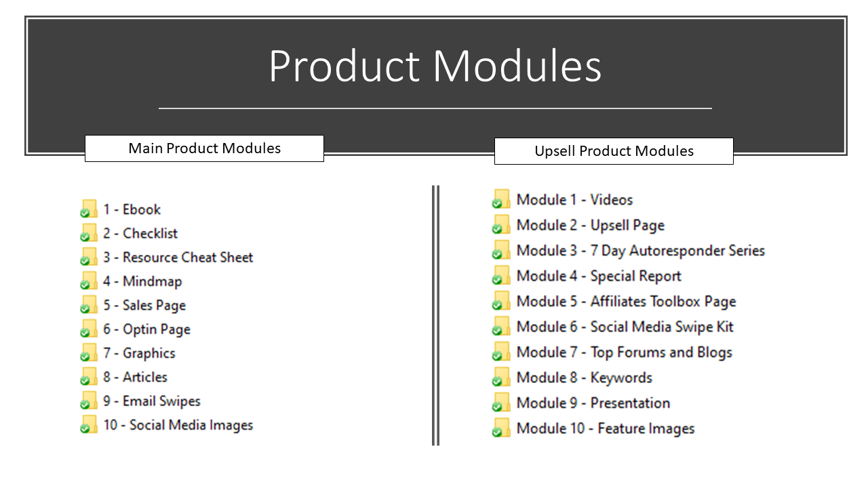Image resolution: width=868 pixels, height=488 pixels.
Task: Click the text Module 10 - Feature Images
Action: pos(606,428)
